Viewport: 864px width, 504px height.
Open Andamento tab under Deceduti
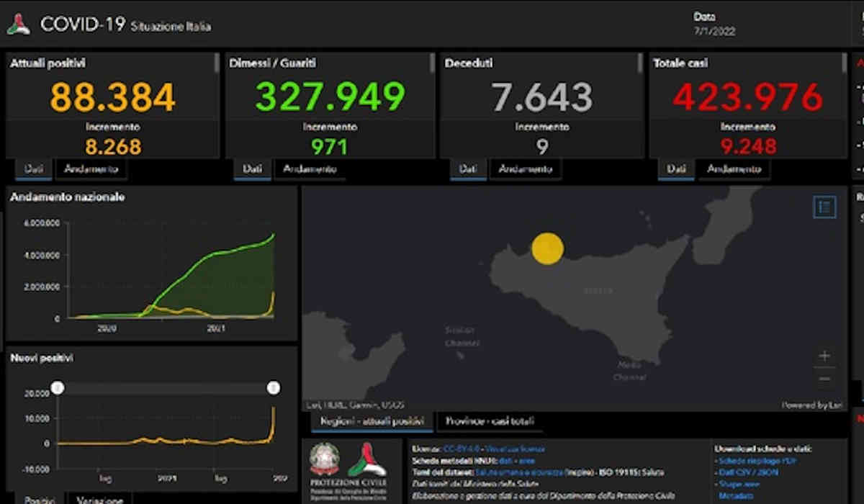pyautogui.click(x=526, y=168)
